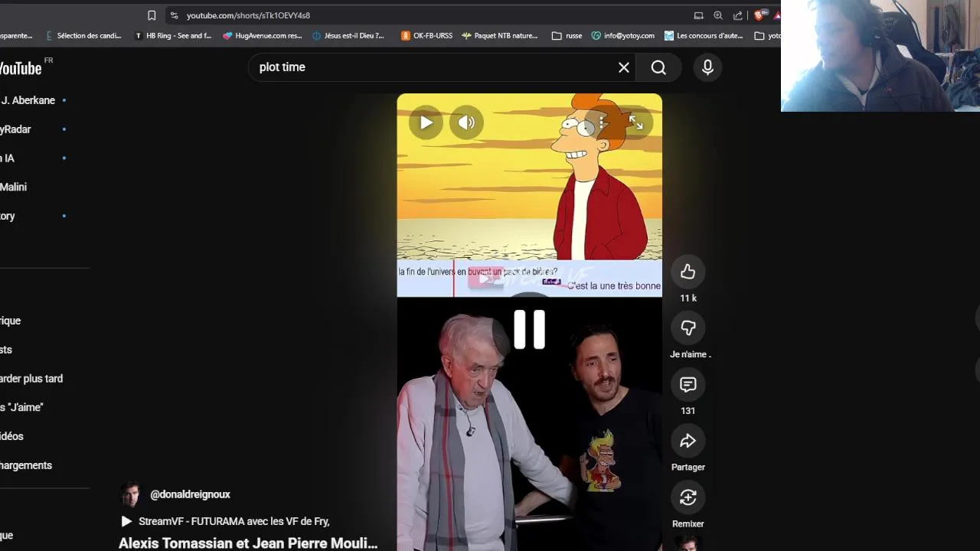
Task: Open the 'russe' bookmarks folder
Action: coord(567,35)
